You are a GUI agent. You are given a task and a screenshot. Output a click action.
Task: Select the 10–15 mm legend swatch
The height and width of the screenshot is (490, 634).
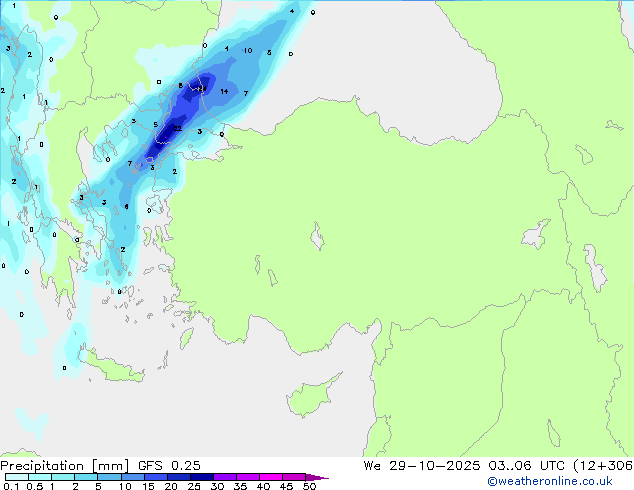click(132, 477)
